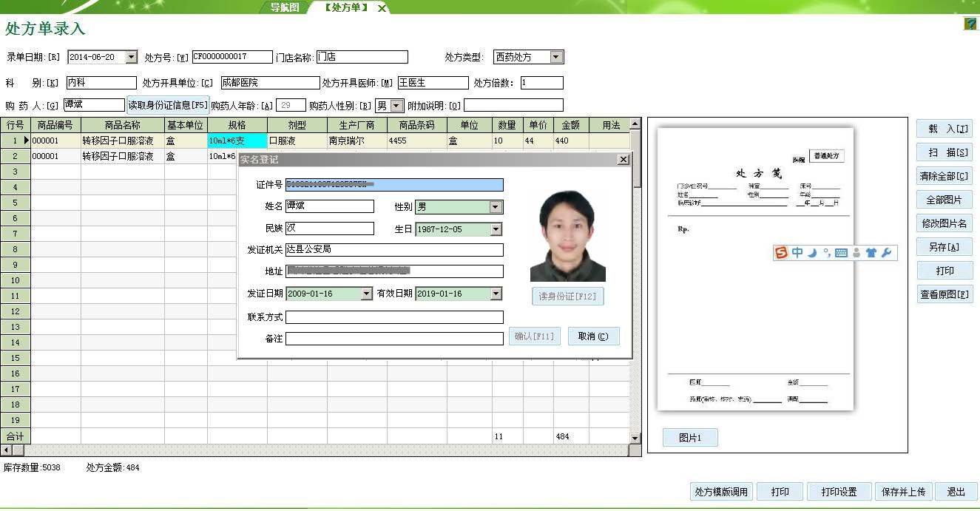Click the user account icon on the IME bar
980x511 pixels.
click(x=856, y=253)
